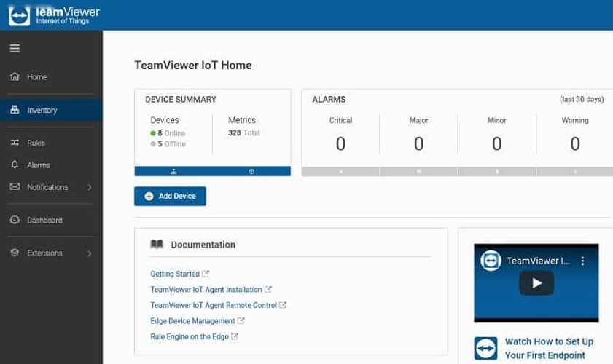Image resolution: width=613 pixels, height=364 pixels.
Task: Expand the Extensions submenu chevron
Action: coord(90,253)
